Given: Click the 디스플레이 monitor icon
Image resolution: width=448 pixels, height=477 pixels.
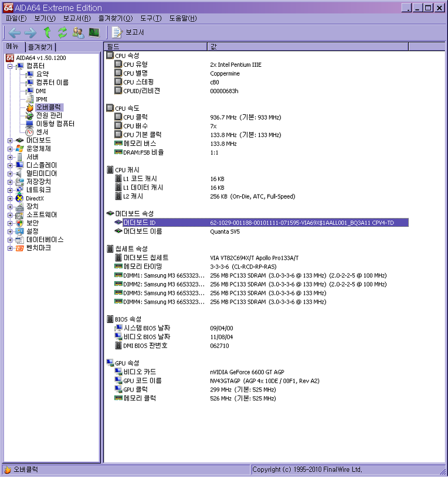Looking at the screenshot, I should (x=19, y=165).
